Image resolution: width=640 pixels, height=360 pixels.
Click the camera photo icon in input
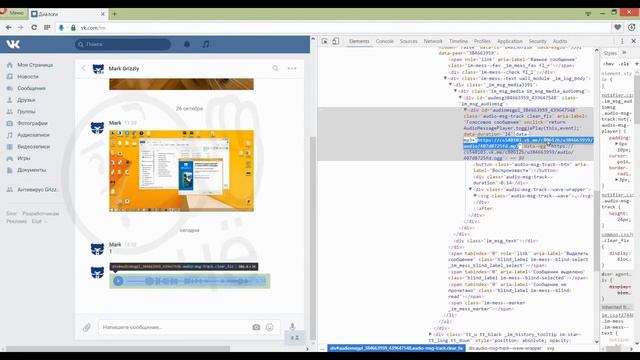256,327
